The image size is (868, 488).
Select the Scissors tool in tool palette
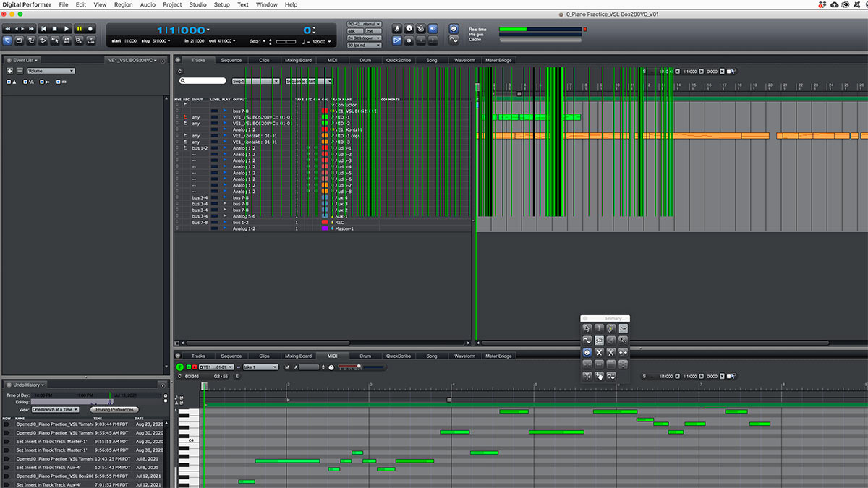611,352
